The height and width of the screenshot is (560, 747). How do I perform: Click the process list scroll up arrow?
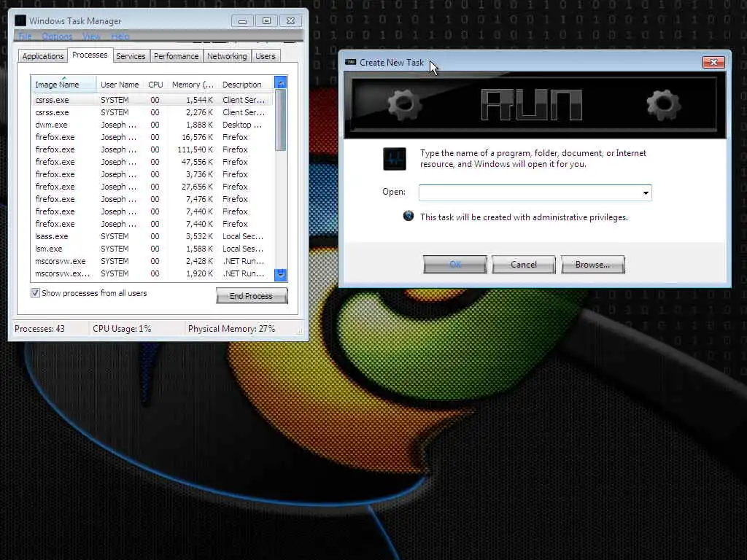pos(281,82)
